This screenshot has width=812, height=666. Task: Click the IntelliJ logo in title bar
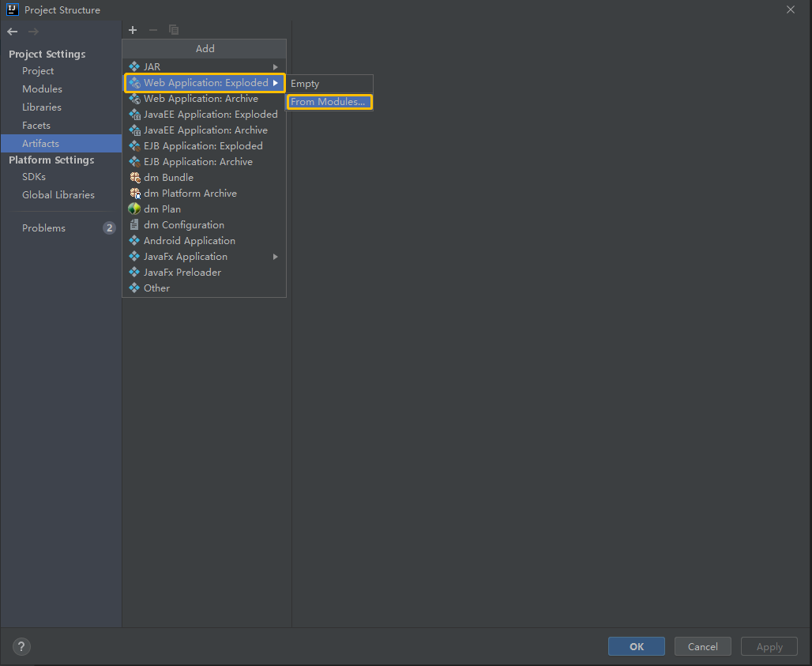(x=12, y=9)
